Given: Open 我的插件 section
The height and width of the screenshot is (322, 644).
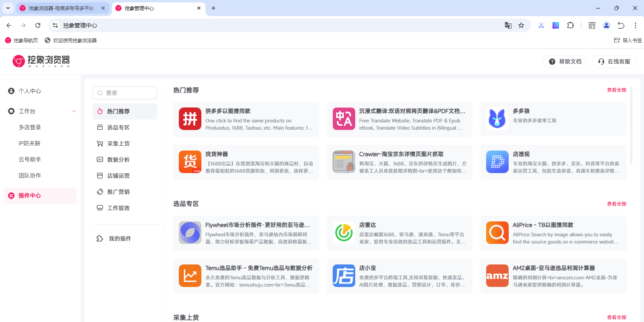Looking at the screenshot, I should [120, 239].
